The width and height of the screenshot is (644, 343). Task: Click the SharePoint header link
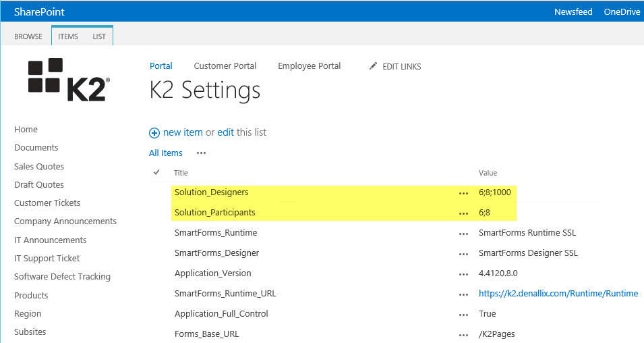point(39,12)
